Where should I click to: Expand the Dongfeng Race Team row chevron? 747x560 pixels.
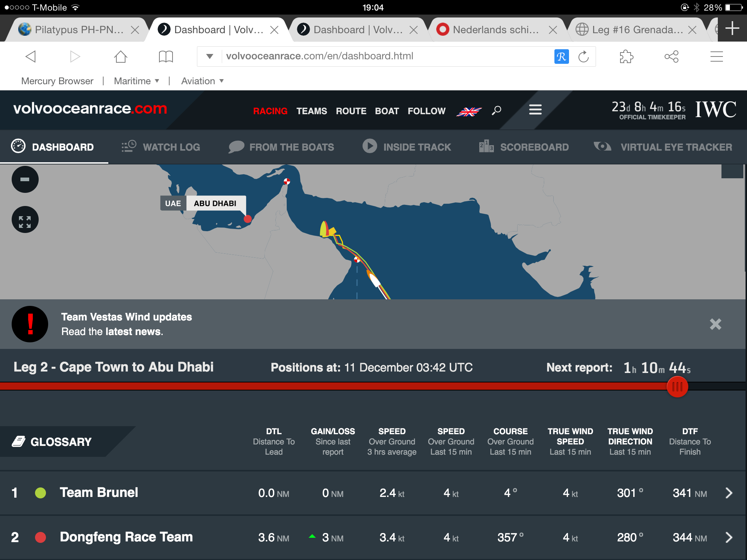(x=729, y=537)
